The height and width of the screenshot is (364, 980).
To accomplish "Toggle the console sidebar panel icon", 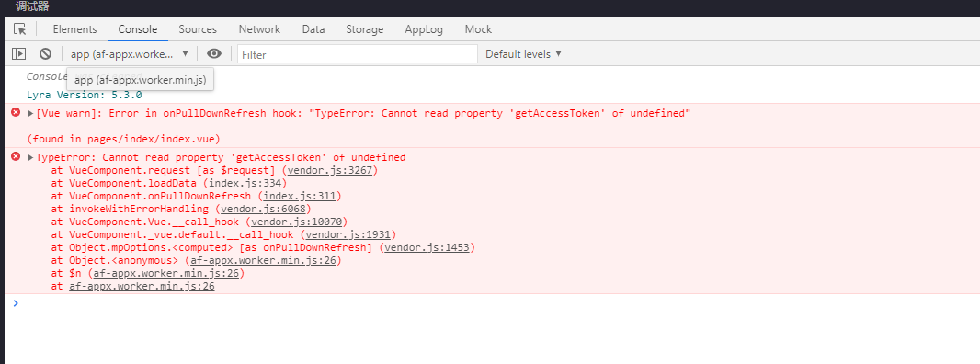I will coord(18,54).
